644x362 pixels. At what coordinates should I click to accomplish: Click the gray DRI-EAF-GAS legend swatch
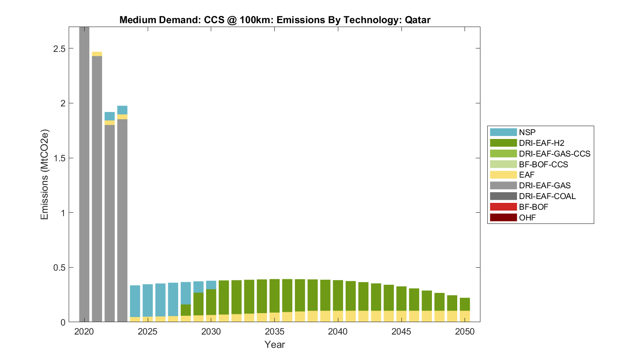pos(503,185)
